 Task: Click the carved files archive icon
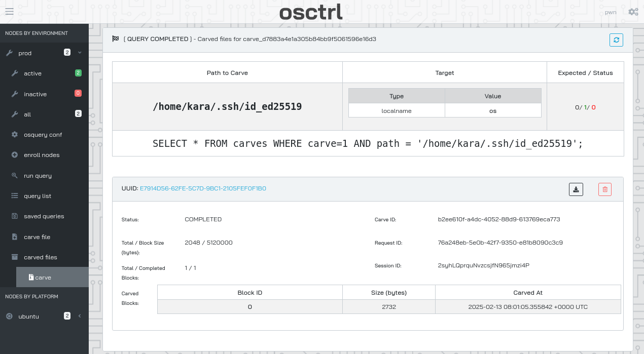14,257
